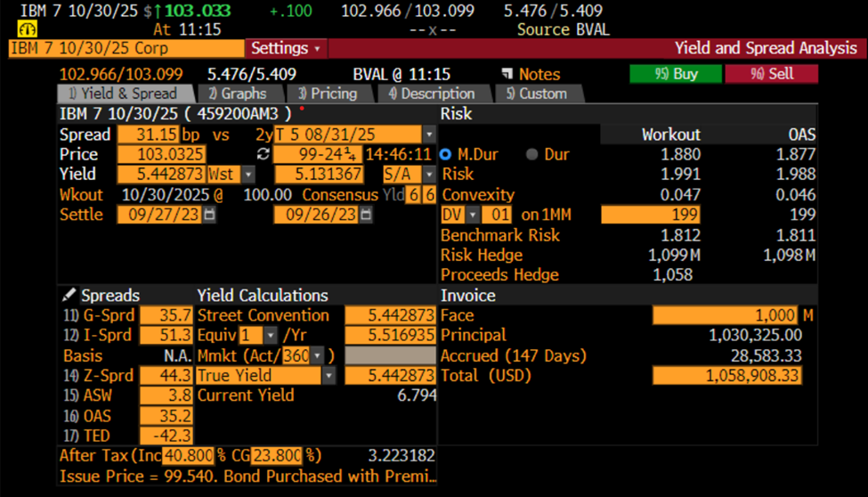Image resolution: width=868 pixels, height=497 pixels.
Task: Click the I-Sprd value 51.3
Action: [x=166, y=335]
